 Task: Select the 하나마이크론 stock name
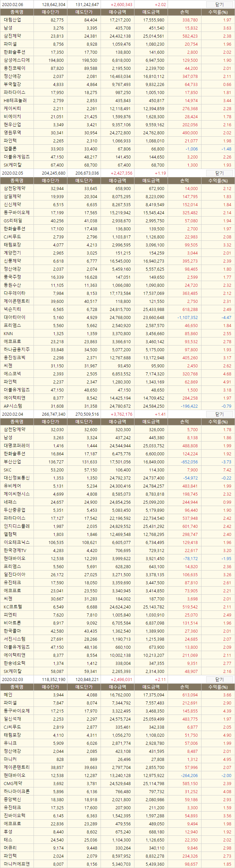click(x=16, y=791)
